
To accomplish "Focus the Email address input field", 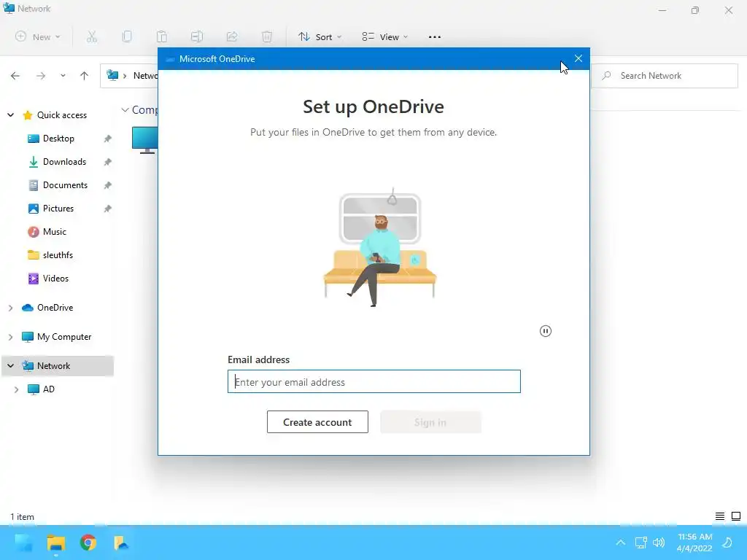I will pyautogui.click(x=374, y=381).
